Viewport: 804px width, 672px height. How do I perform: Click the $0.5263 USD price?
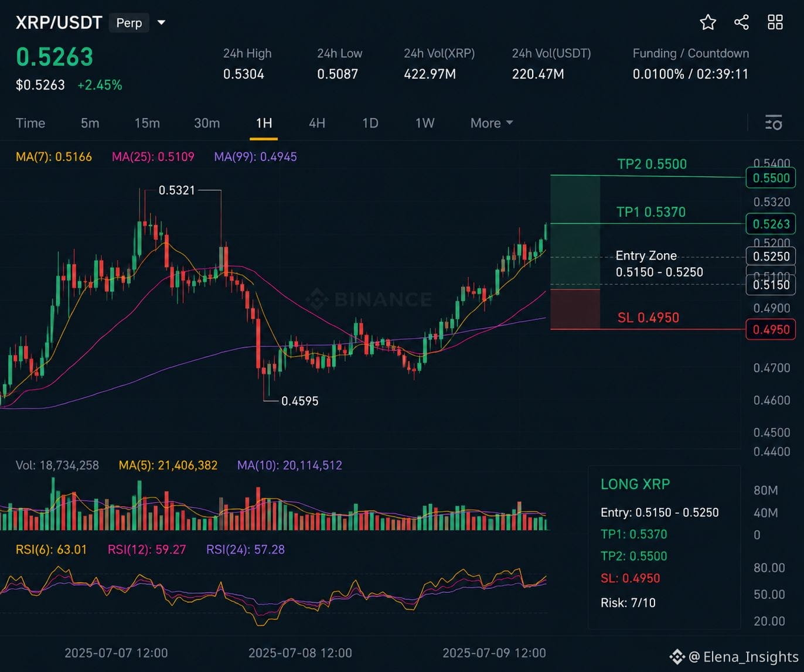pyautogui.click(x=40, y=85)
